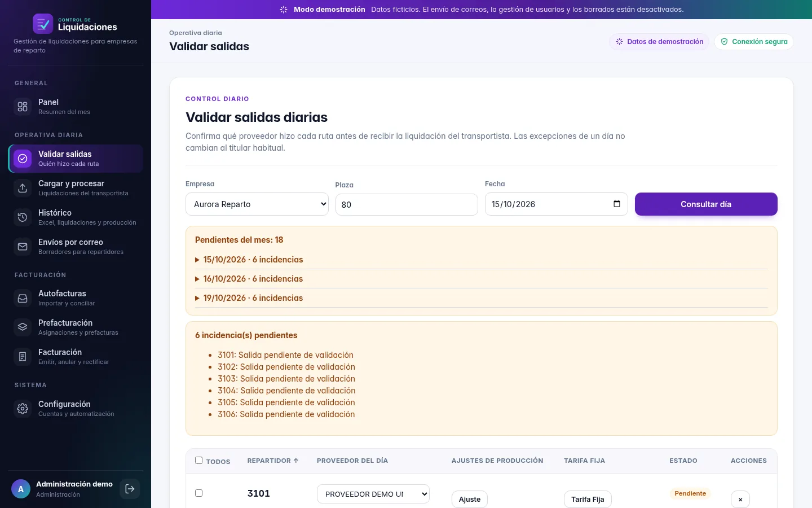Click the Fecha date field 15/10/2026
Image resolution: width=812 pixels, height=508 pixels.
[x=556, y=204]
